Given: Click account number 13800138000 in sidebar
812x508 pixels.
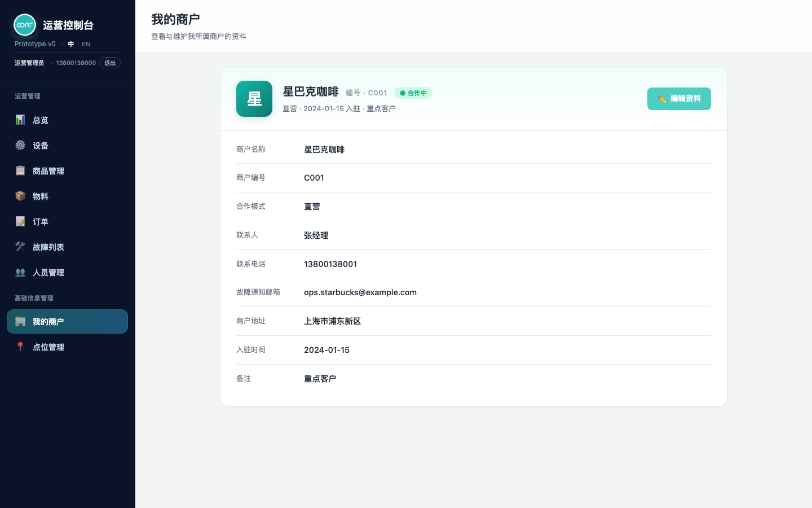Looking at the screenshot, I should (x=76, y=63).
